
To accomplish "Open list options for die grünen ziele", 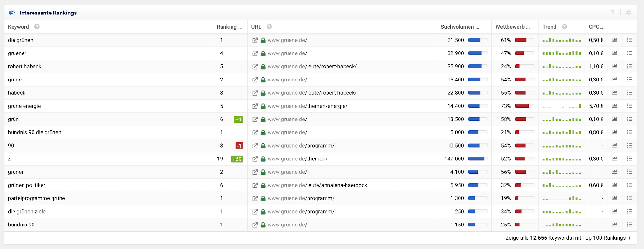I will coord(630,212).
